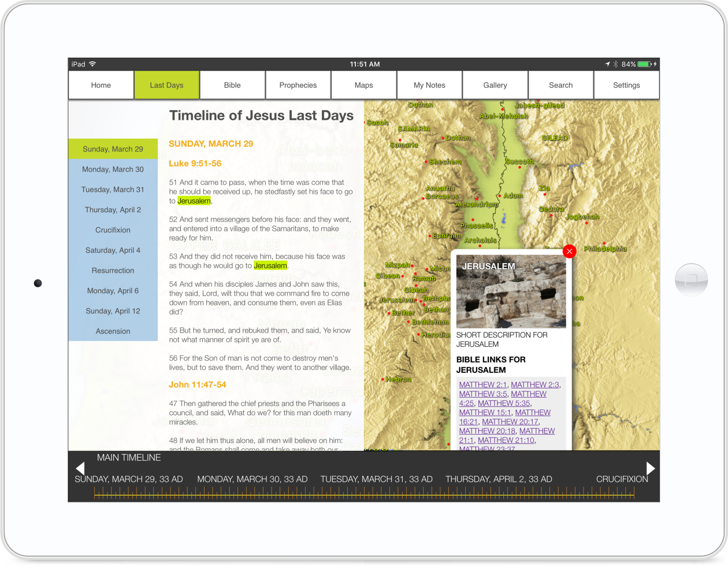Tap the Bethlehem map marker
728x569 pixels.
pyautogui.click(x=408, y=322)
